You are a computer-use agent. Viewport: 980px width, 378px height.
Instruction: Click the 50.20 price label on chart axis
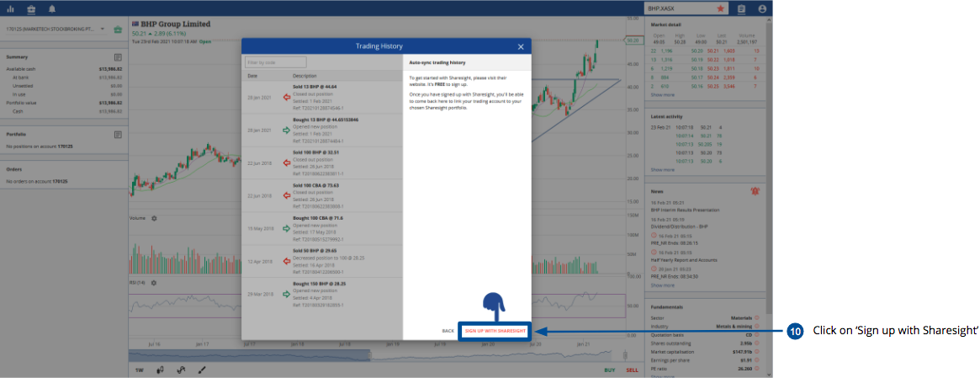(633, 40)
